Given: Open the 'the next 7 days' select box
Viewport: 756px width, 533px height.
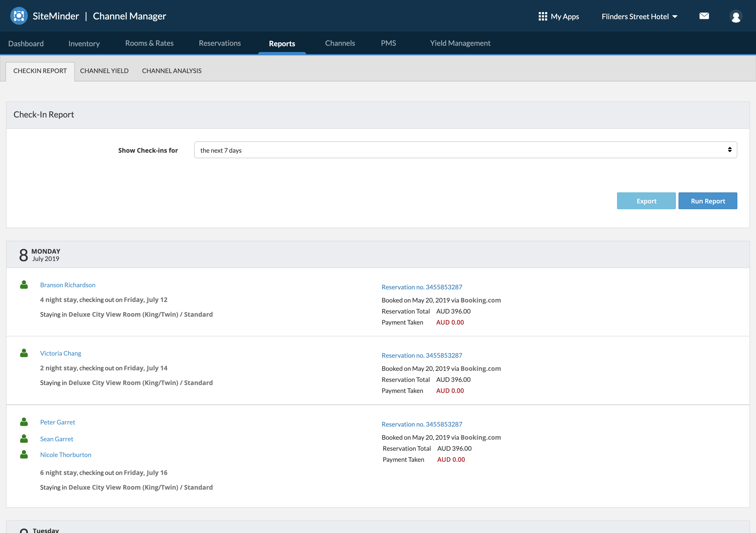Looking at the screenshot, I should coord(465,150).
